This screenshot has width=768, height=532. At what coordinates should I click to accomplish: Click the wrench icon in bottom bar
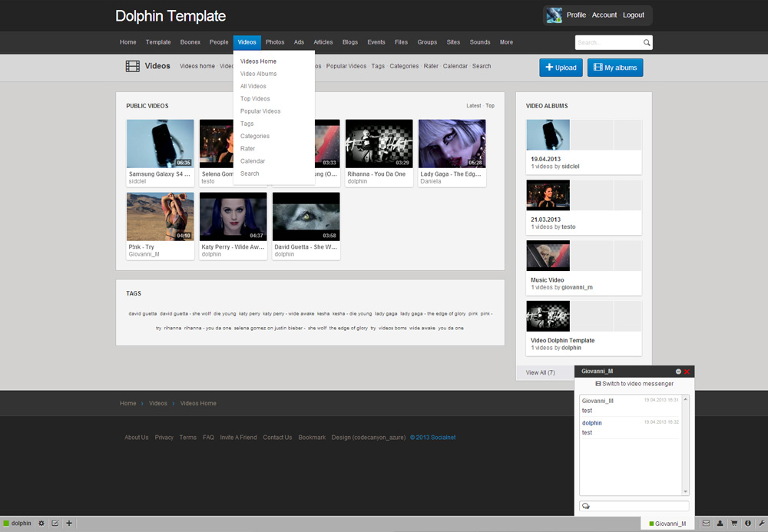pos(761,524)
